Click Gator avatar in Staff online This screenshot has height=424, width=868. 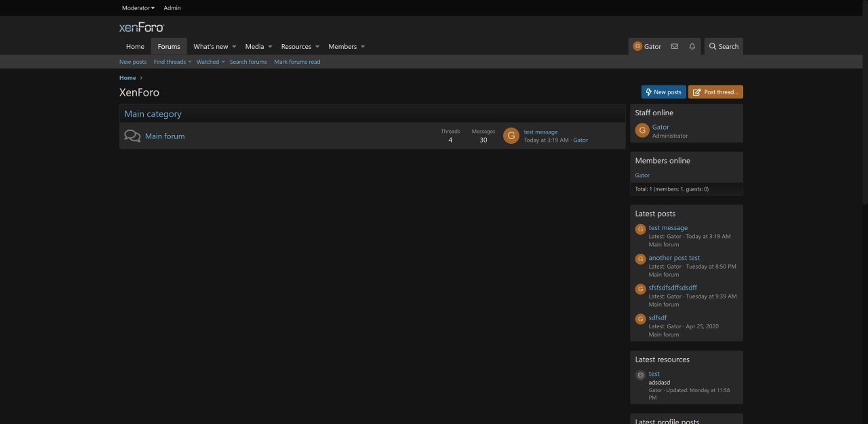tap(642, 130)
